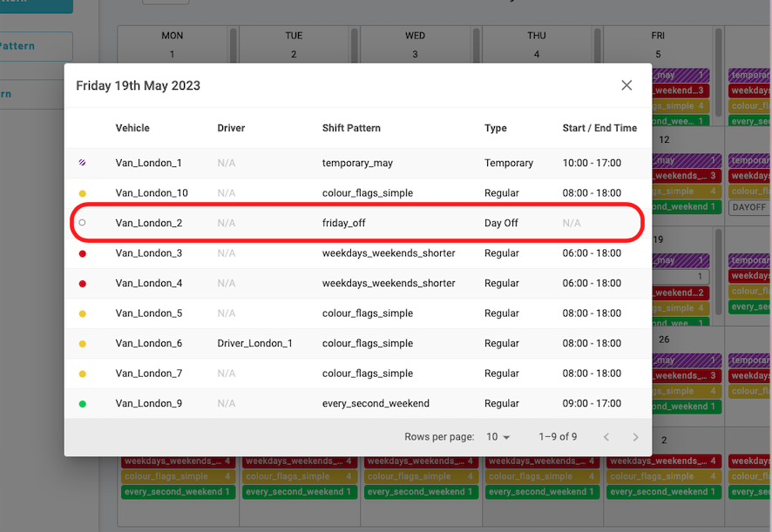This screenshot has width=772, height=532.
Task: Click the every_second_weekend shift pattern cell
Action: (x=376, y=404)
